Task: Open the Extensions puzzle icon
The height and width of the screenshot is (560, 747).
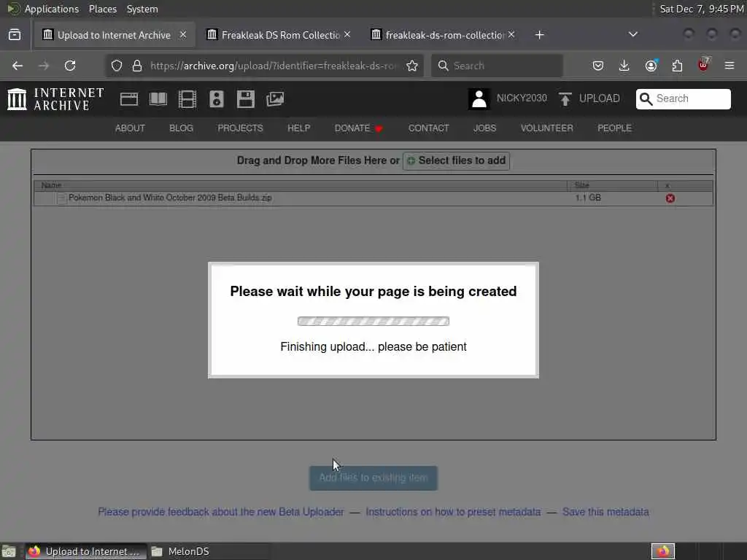Action: (677, 66)
